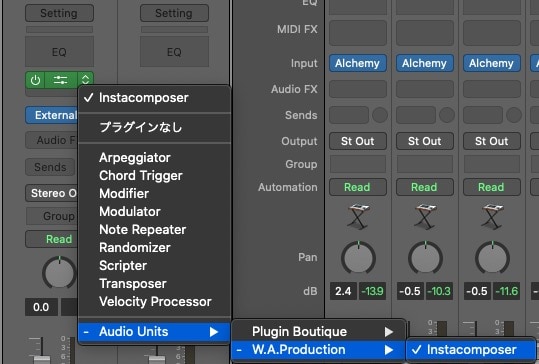Click second mixer channel MIDI FX slot
This screenshot has height=364, width=539.
click(x=425, y=33)
